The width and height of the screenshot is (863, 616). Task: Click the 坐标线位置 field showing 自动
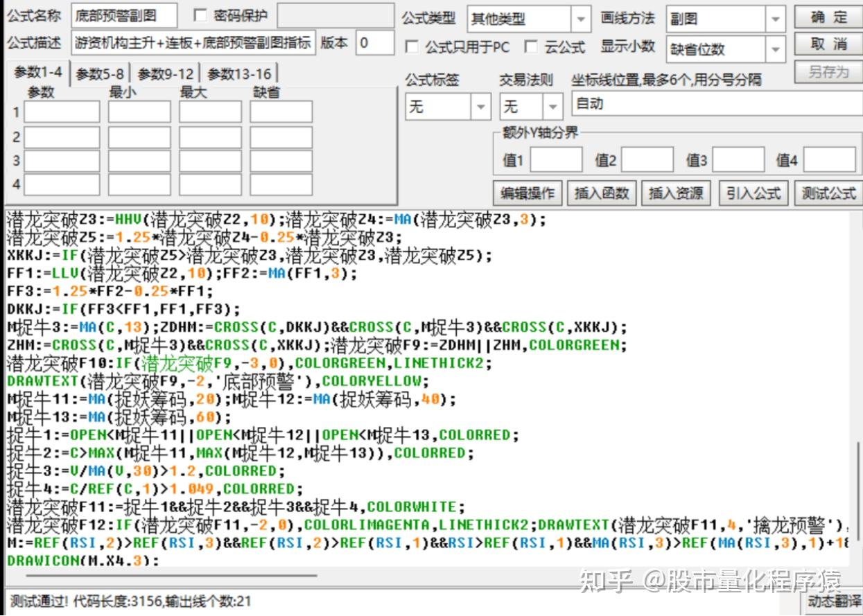tap(716, 104)
